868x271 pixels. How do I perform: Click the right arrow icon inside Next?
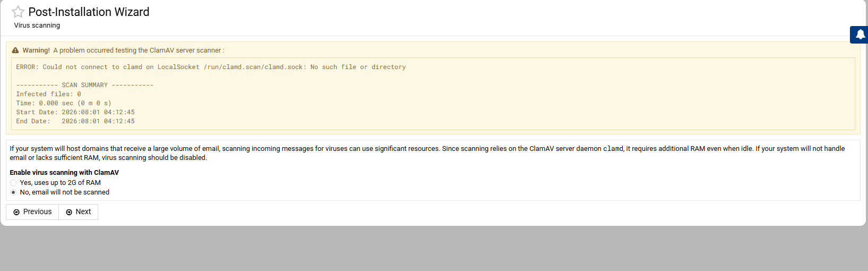point(69,212)
